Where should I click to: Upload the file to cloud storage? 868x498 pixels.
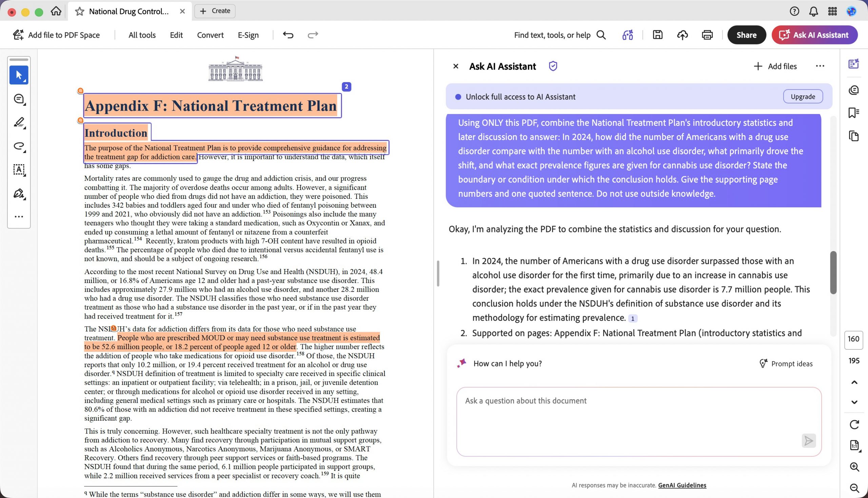683,35
